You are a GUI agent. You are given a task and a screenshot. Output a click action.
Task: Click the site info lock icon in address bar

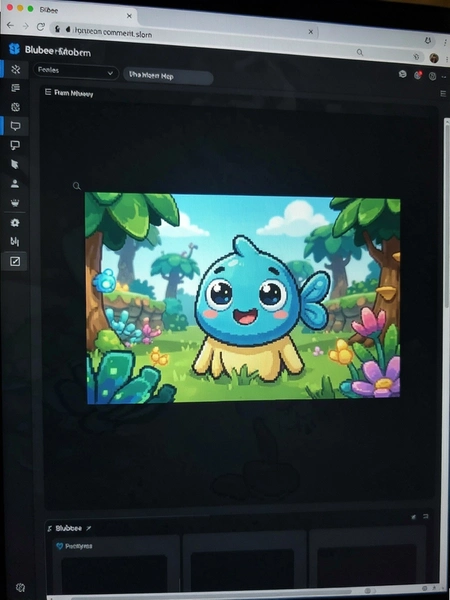point(57,29)
